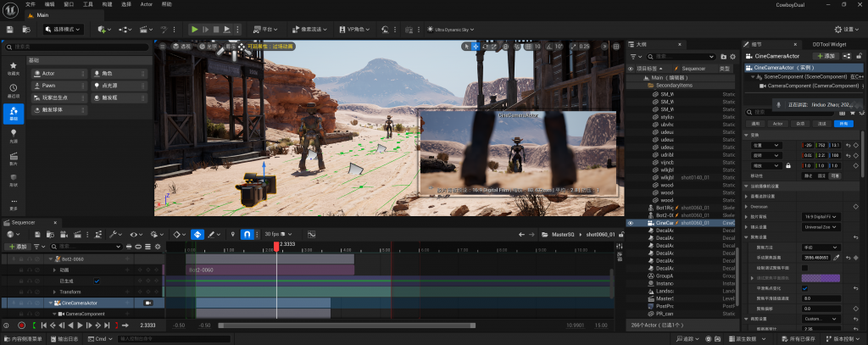Open the 选择模式 selection mode dropdown
This screenshot has width=868, height=345.
coord(64,30)
